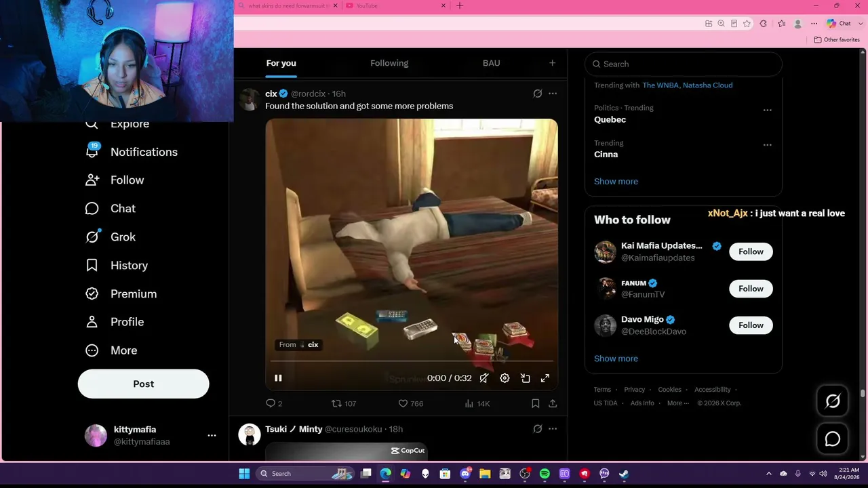This screenshot has width=868, height=488.
Task: Open Microsoft Store from the taskbar
Action: tap(445, 474)
